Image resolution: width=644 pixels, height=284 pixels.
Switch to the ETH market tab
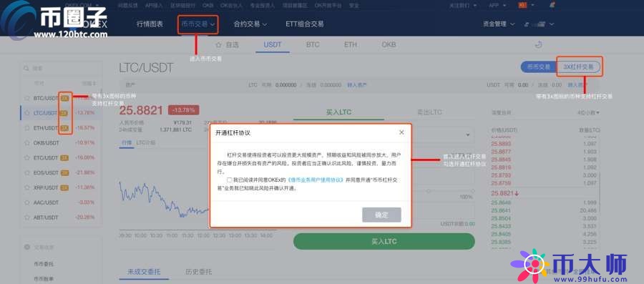click(x=351, y=45)
